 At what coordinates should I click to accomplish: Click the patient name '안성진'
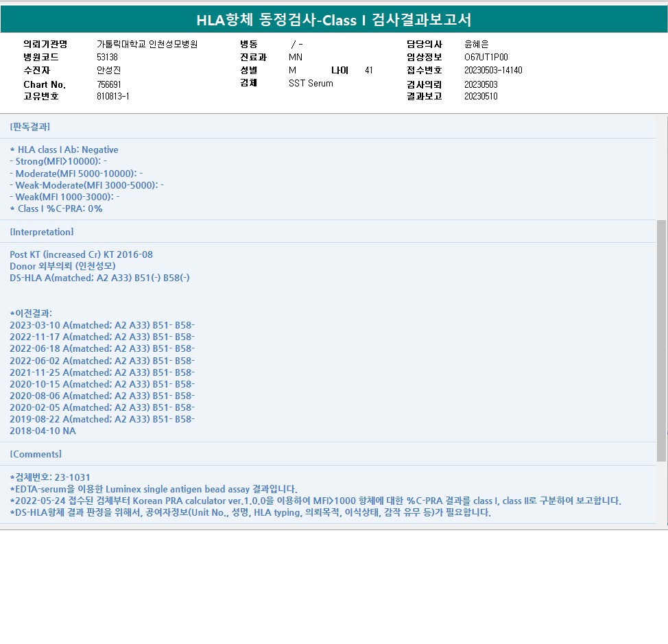tap(108, 70)
